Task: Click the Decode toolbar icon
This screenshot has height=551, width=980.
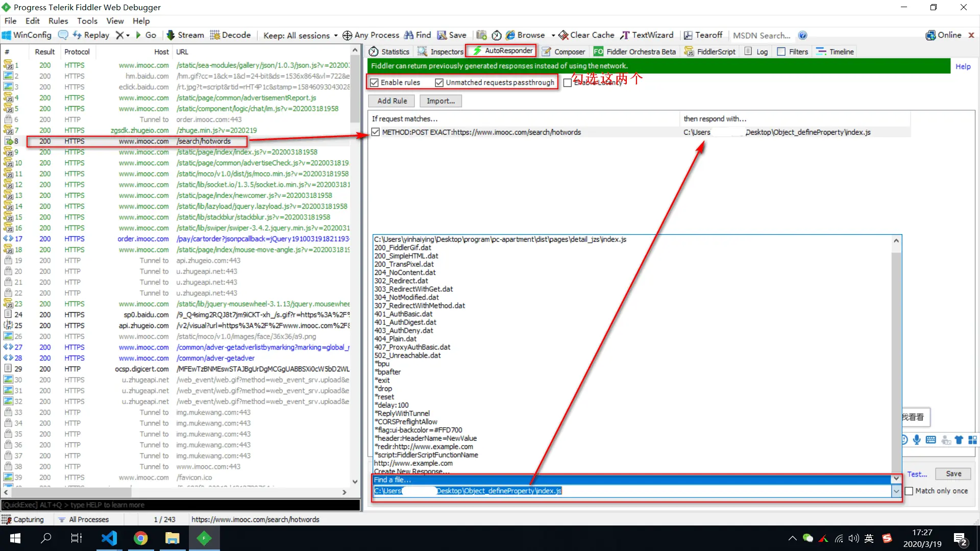Action: 215,35
